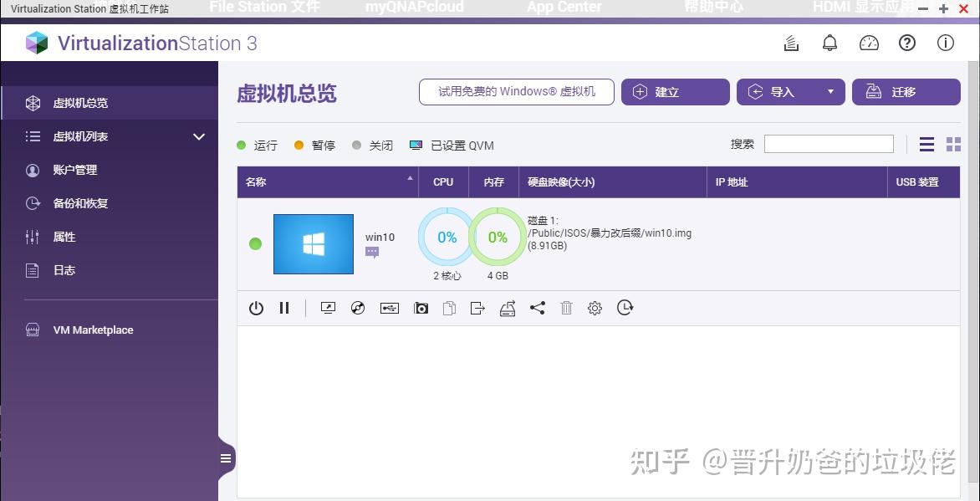
Task: Maximize the Virtualization Station window
Action: pyautogui.click(x=944, y=8)
